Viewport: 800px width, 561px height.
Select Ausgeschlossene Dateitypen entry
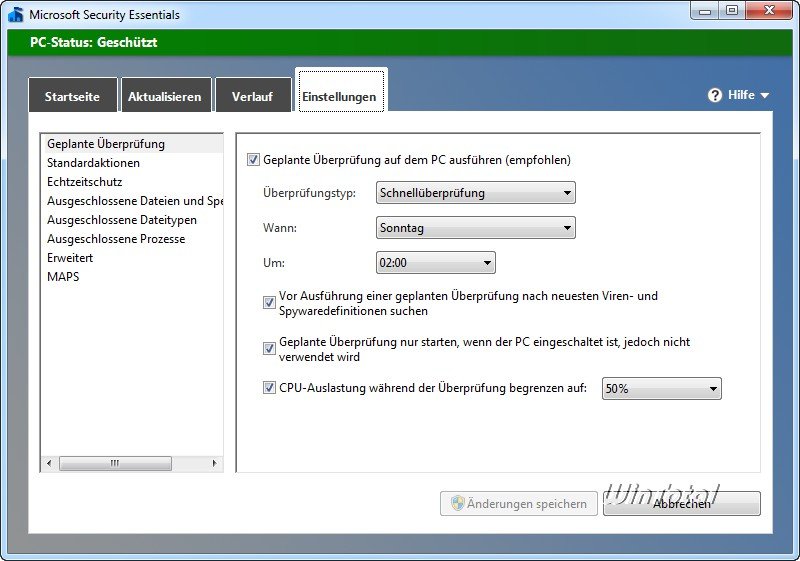(x=132, y=220)
